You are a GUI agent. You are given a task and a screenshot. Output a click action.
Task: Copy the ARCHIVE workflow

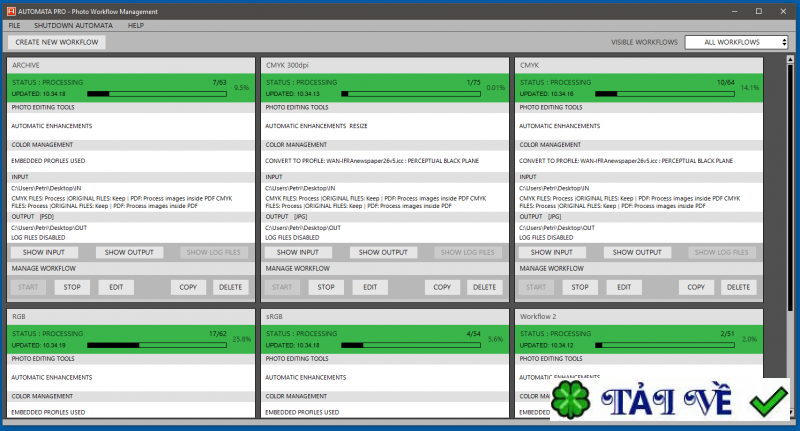(x=188, y=287)
